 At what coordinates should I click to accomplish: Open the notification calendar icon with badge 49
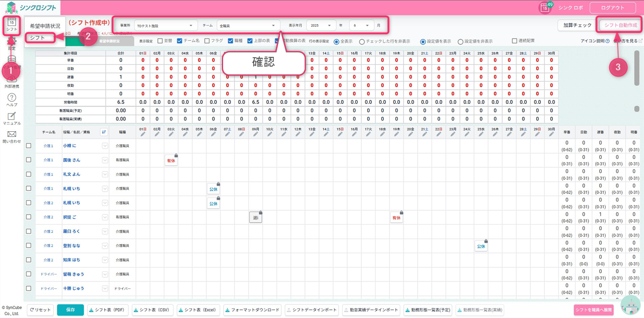pos(545,8)
